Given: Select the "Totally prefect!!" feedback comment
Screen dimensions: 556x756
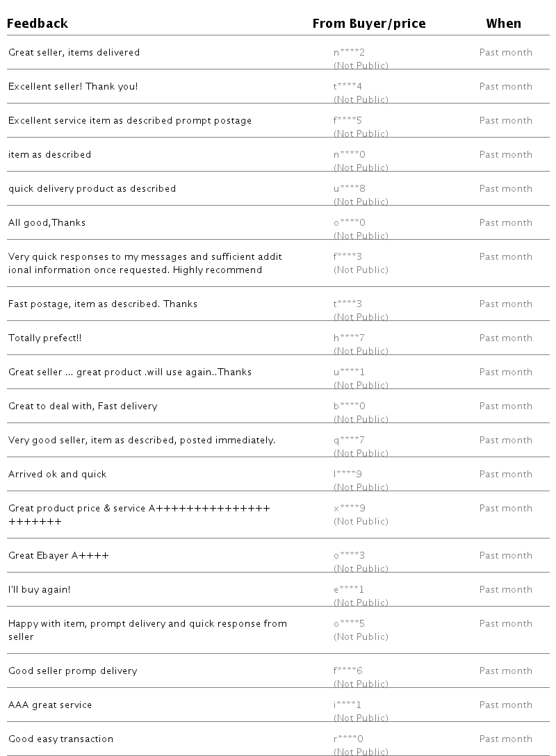Looking at the screenshot, I should (45, 338).
